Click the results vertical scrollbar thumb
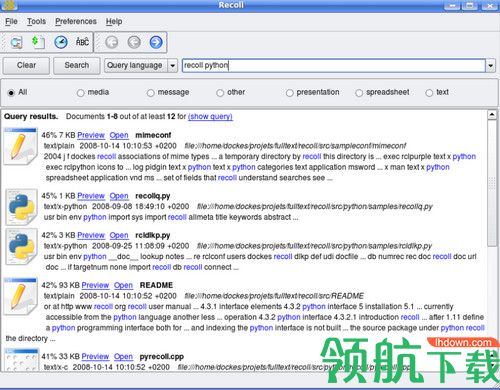The height and width of the screenshot is (390, 500). point(492,183)
